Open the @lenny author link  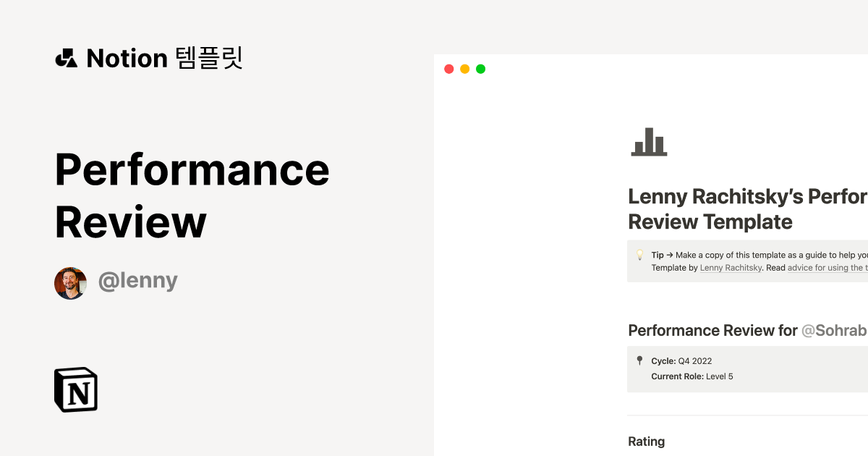[x=138, y=280]
